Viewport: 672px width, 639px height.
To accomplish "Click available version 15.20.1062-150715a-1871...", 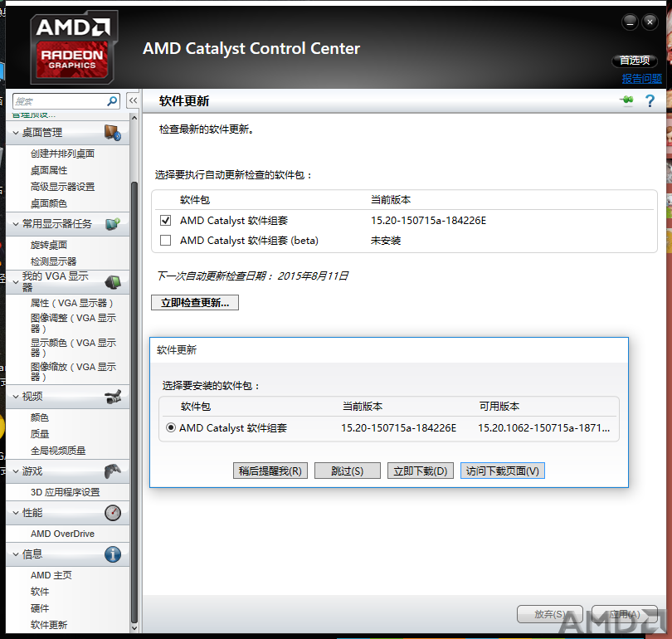I will [544, 427].
